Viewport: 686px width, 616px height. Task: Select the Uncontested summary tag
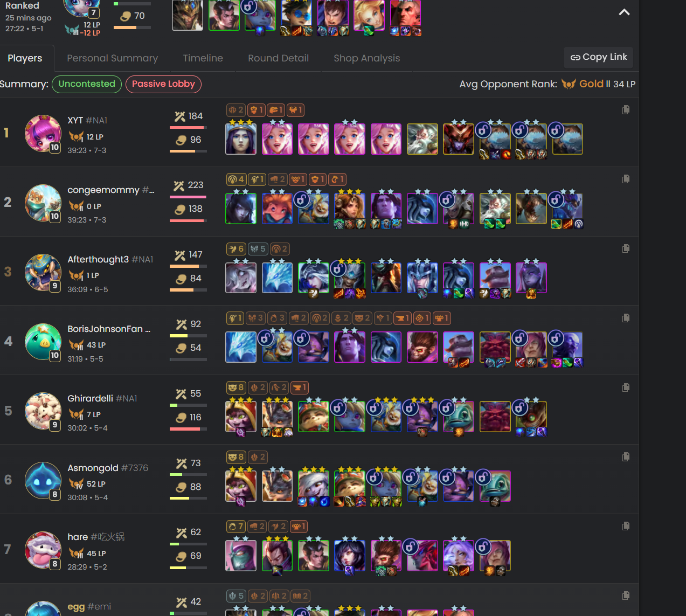point(87,84)
